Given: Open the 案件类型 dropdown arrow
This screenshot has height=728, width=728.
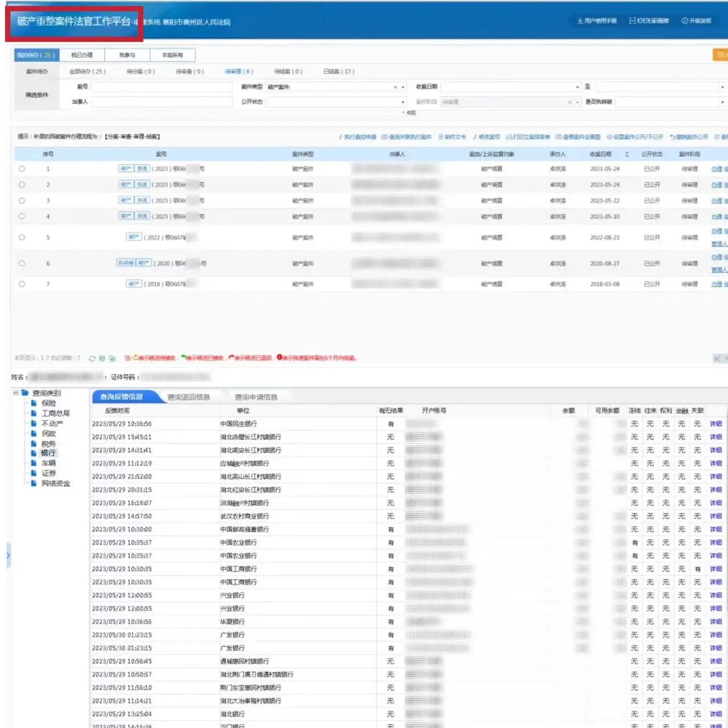Looking at the screenshot, I should coord(403,87).
